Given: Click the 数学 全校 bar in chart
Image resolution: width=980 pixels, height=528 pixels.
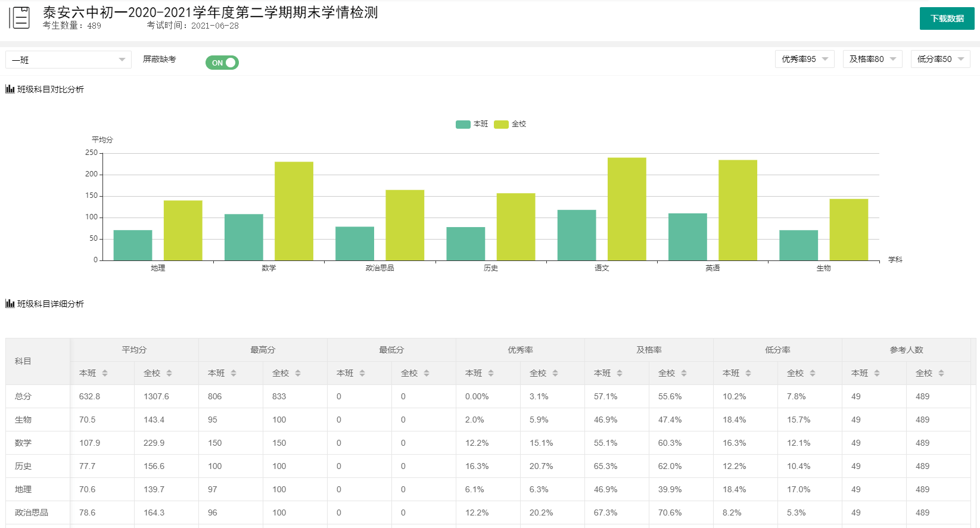Looking at the screenshot, I should 294,211.
